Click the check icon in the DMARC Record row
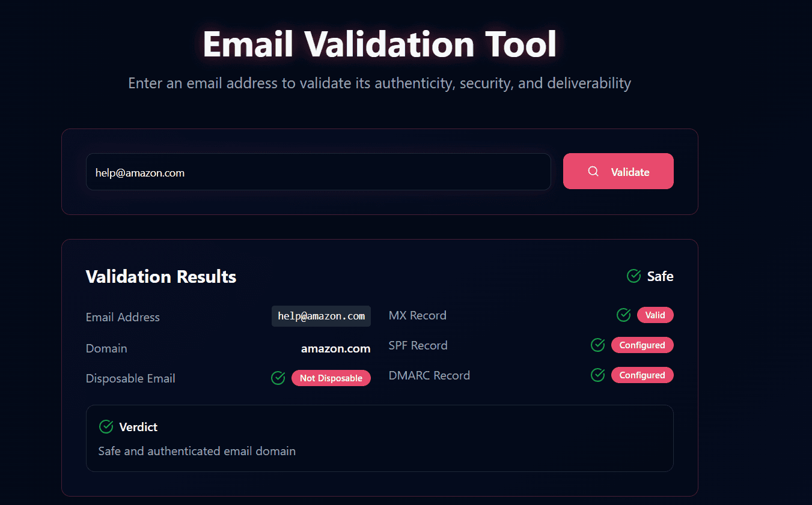The image size is (812, 505). 597,375
